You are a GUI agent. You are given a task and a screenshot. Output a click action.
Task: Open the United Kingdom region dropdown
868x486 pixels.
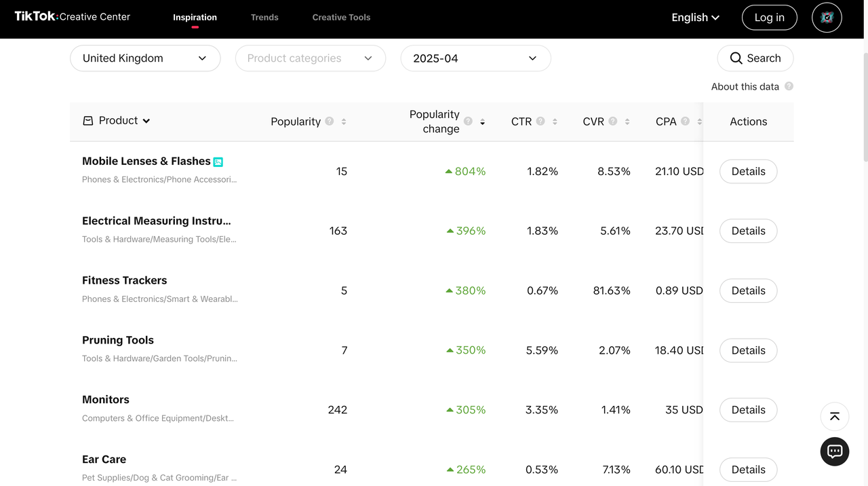tap(145, 58)
